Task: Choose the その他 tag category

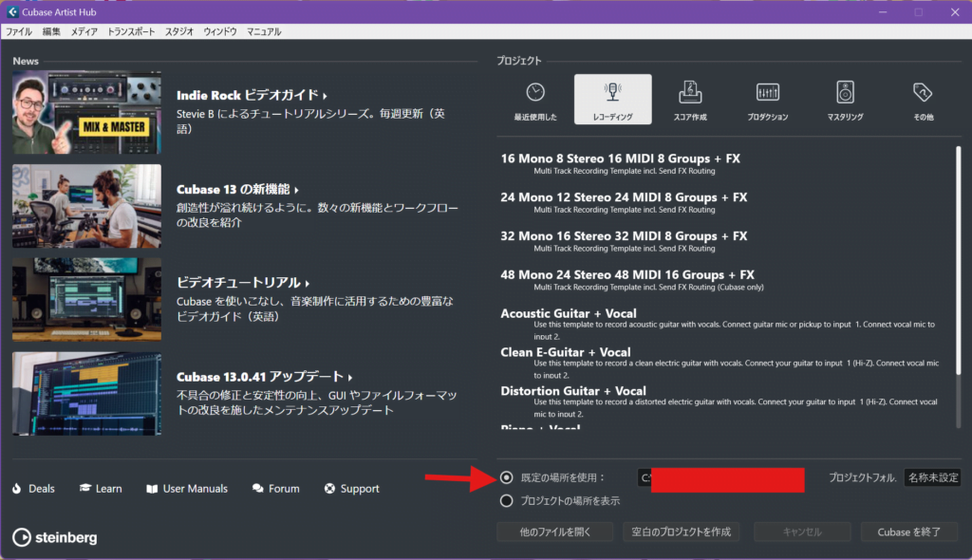Action: [923, 100]
